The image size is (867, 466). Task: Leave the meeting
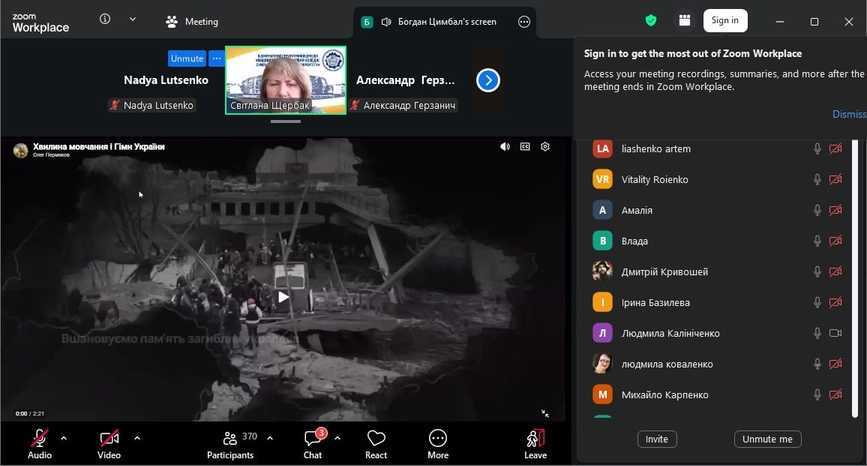click(535, 443)
